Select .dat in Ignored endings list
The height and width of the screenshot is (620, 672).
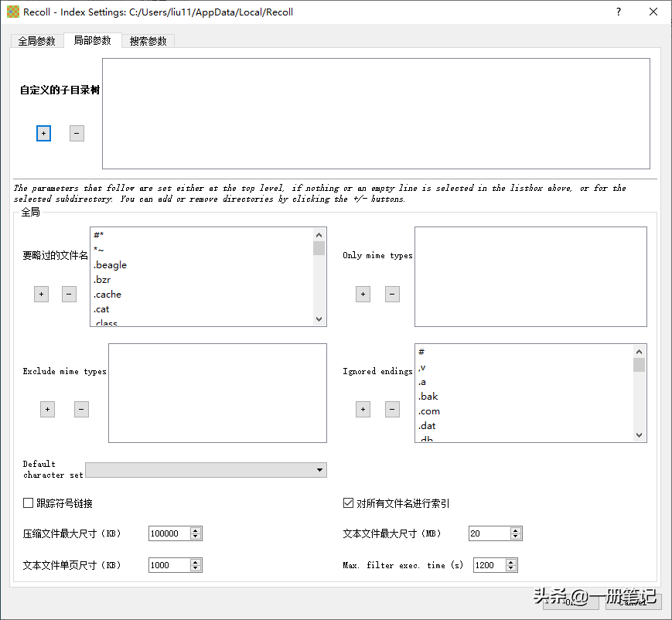[524, 426]
